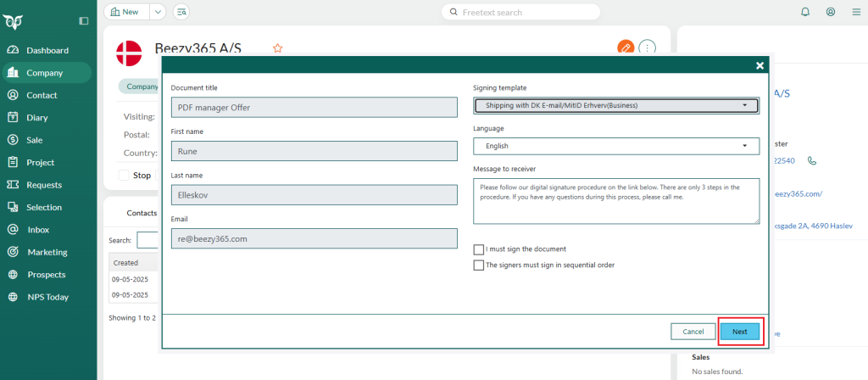Image resolution: width=868 pixels, height=380 pixels.
Task: Open the Sale section
Action: tap(47, 140)
